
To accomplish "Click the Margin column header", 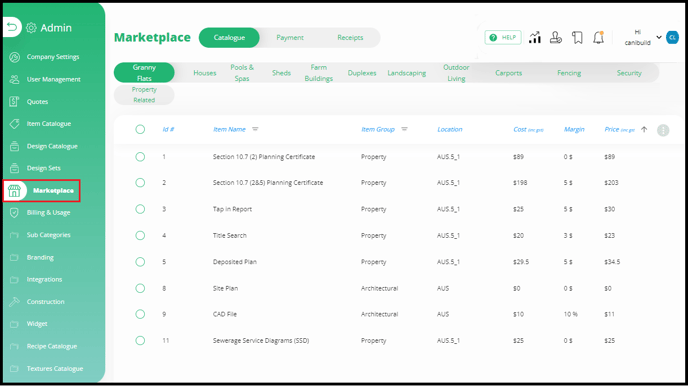I will pyautogui.click(x=574, y=129).
